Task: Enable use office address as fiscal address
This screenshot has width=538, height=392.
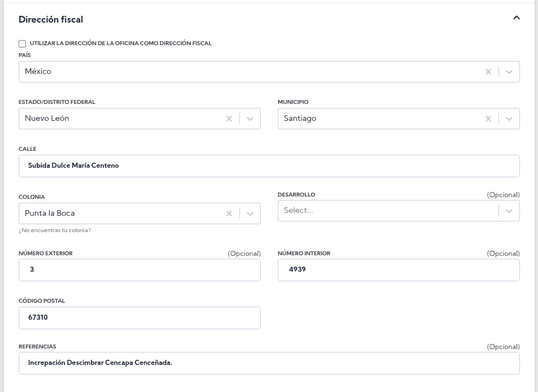Action: coord(23,43)
